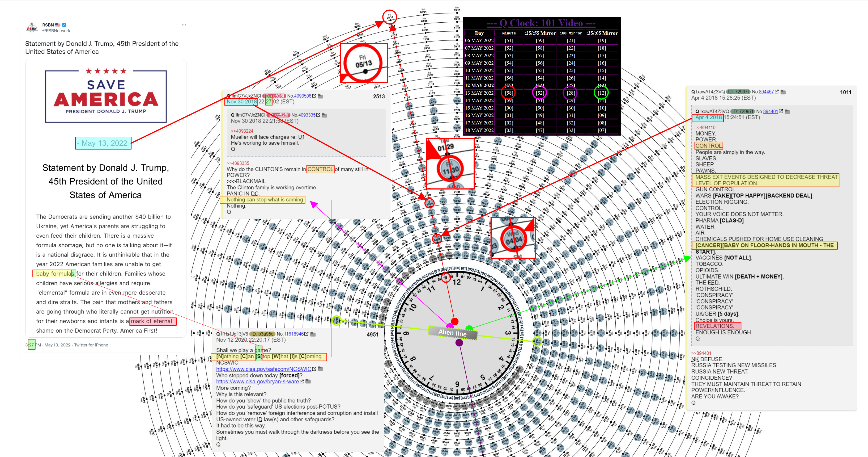The image size is (868, 457).
Task: Click the '13 MAY 2022' row label
Action: [x=479, y=93]
